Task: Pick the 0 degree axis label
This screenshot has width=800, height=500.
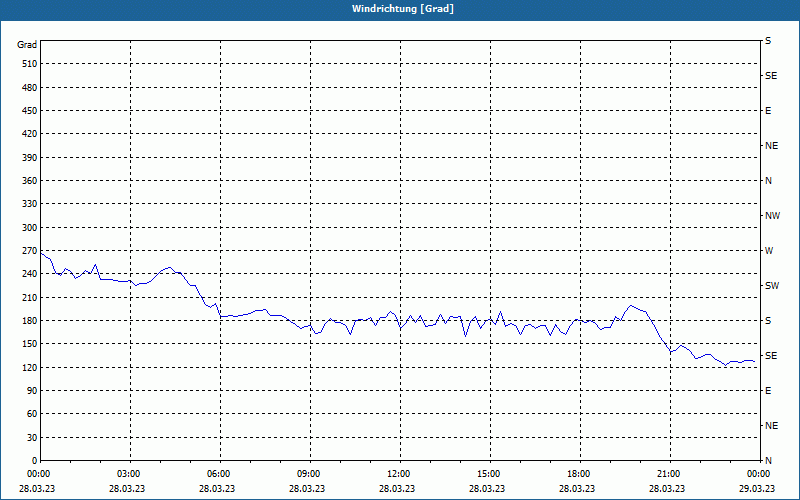Action: tap(34, 461)
